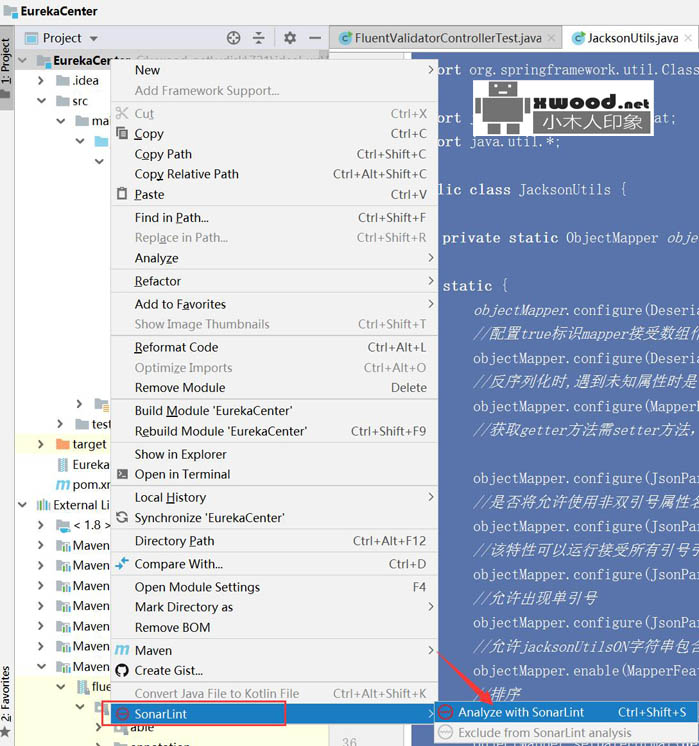Close the JacksonUtils.java tab

[688, 38]
